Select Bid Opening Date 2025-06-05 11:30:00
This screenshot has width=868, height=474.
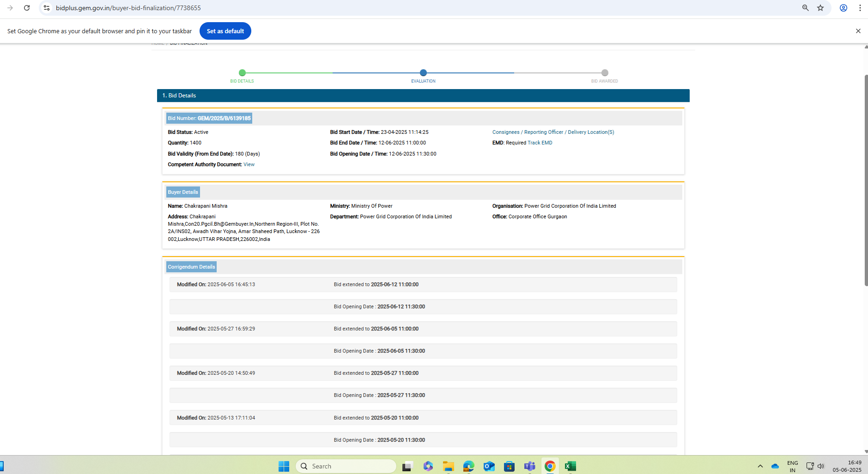tap(379, 351)
